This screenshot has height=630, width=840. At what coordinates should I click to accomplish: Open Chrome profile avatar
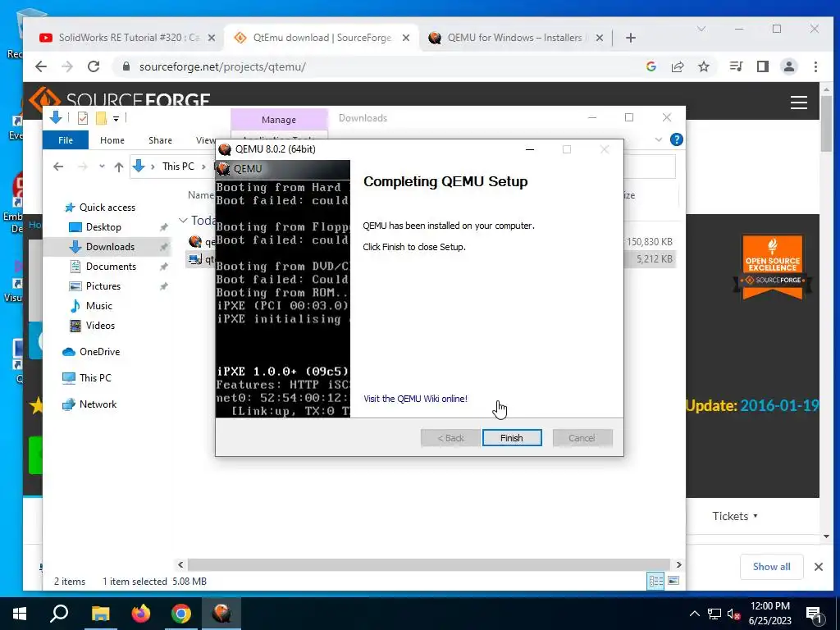788,66
